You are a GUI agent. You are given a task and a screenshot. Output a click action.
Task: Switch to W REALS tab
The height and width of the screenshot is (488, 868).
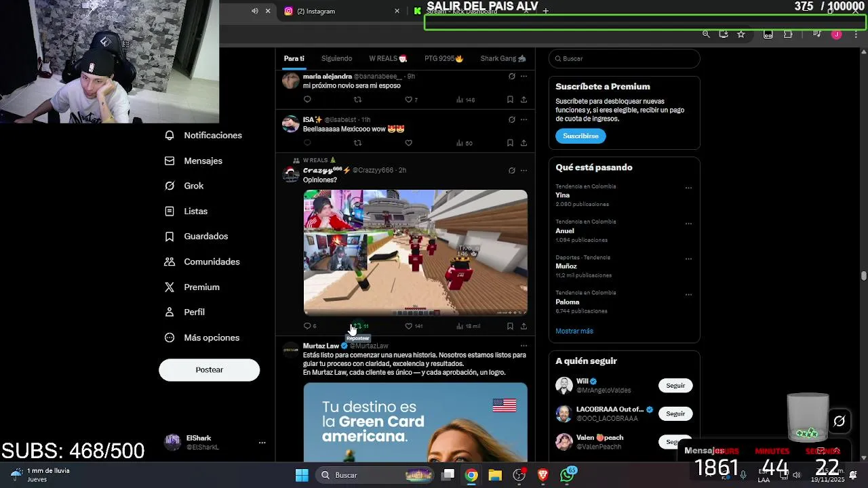point(388,58)
